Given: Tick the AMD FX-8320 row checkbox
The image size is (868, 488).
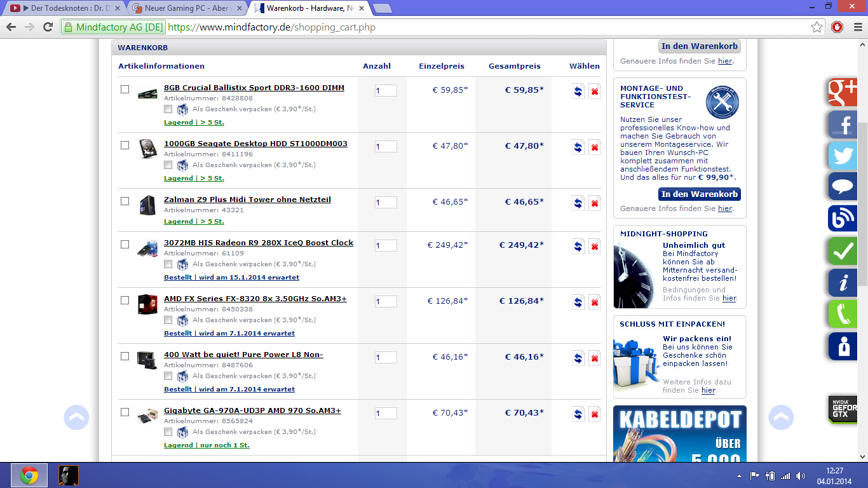Looking at the screenshot, I should point(125,300).
